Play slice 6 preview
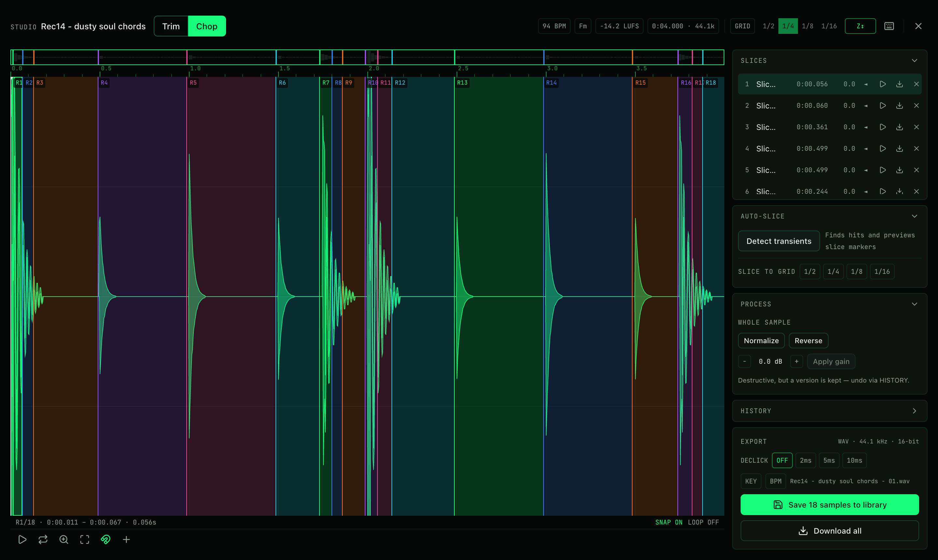This screenshot has width=938, height=560. 883,192
